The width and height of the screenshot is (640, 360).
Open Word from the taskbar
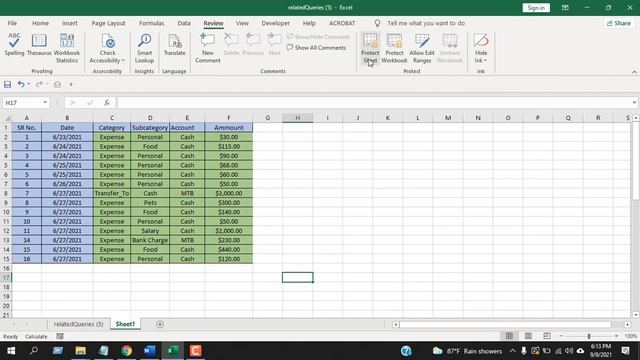coord(149,351)
